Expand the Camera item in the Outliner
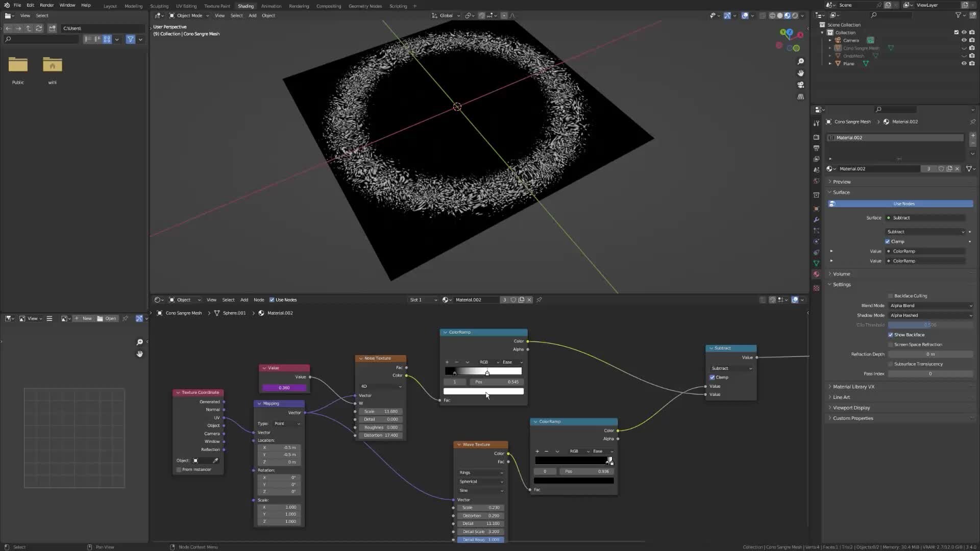 (x=829, y=40)
